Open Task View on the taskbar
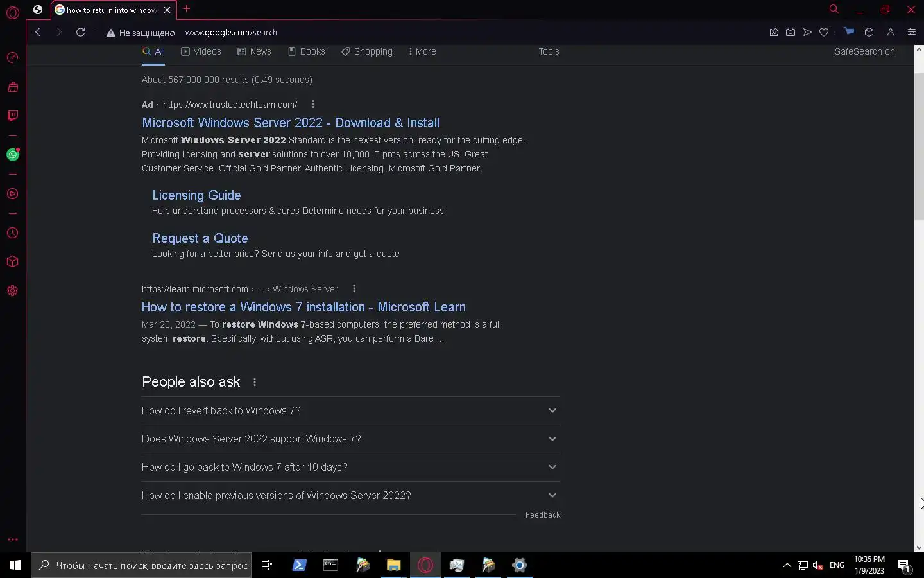Viewport: 924px width, 578px height. pyautogui.click(x=267, y=565)
